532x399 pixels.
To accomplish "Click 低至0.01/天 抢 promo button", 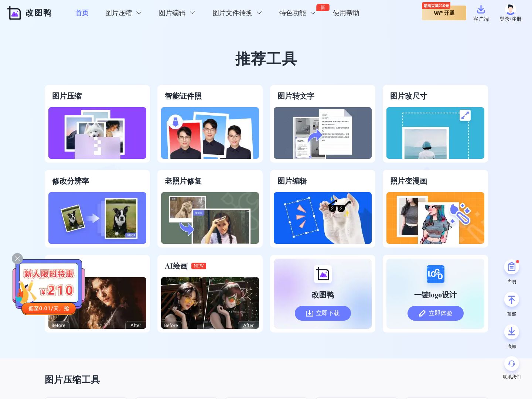I will click(49, 308).
